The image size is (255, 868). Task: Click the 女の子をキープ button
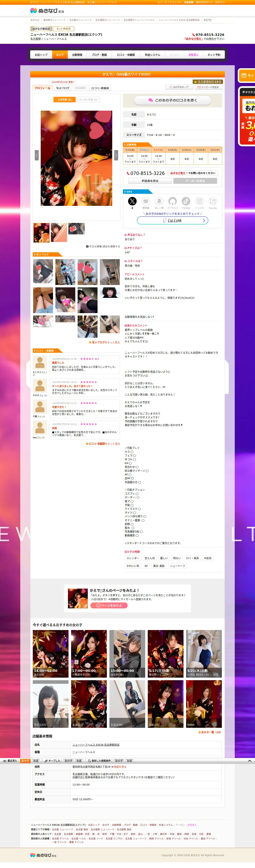(x=179, y=87)
